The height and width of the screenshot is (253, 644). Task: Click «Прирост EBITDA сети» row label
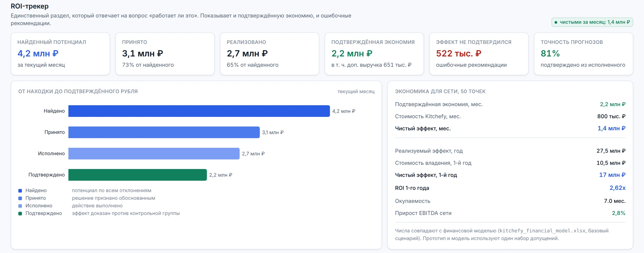click(423, 213)
